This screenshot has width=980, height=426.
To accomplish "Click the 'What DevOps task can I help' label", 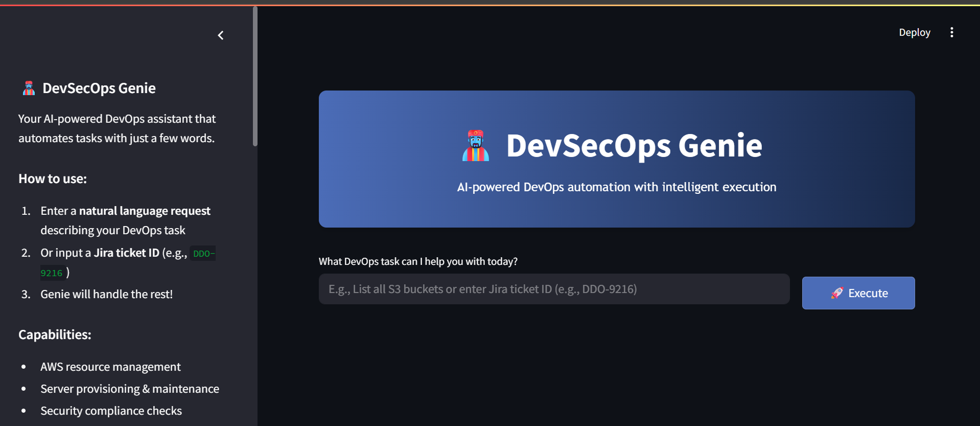I will (418, 261).
